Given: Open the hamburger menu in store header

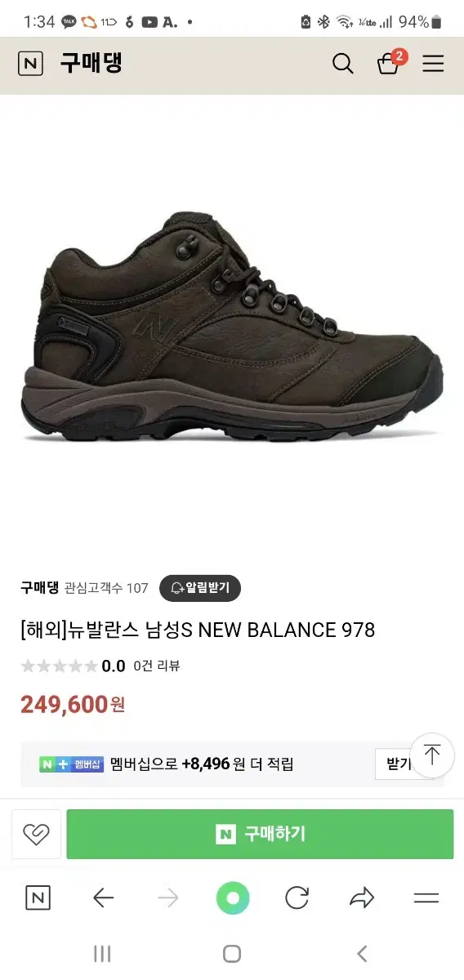Looking at the screenshot, I should point(433,64).
